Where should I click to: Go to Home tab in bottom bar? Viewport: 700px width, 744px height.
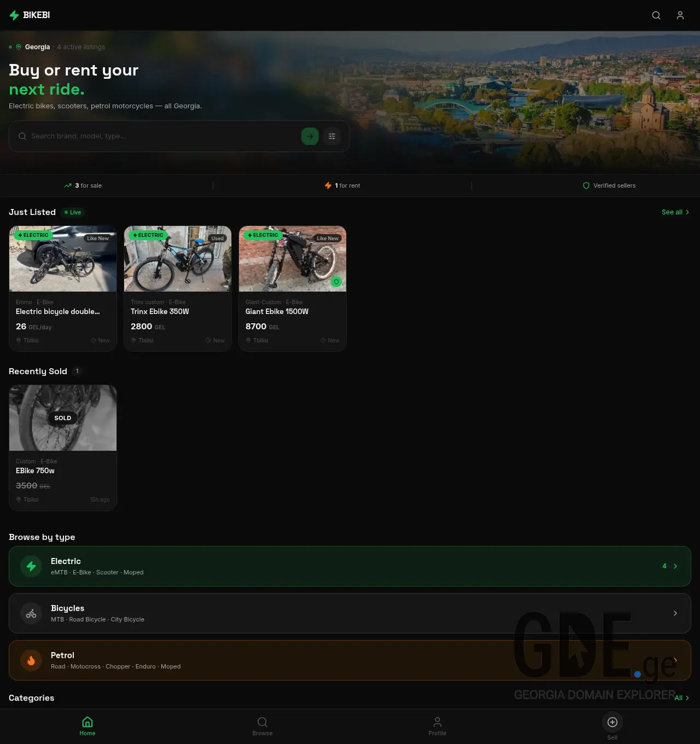pos(87,726)
